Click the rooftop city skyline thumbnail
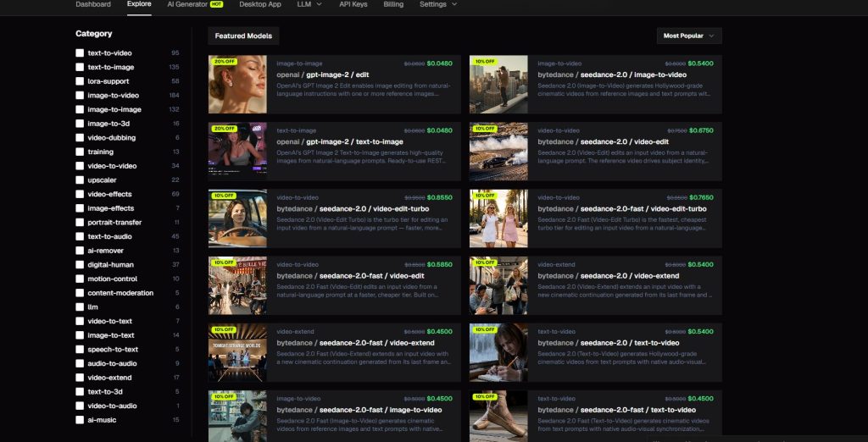Image resolution: width=868 pixels, height=442 pixels. point(498,84)
